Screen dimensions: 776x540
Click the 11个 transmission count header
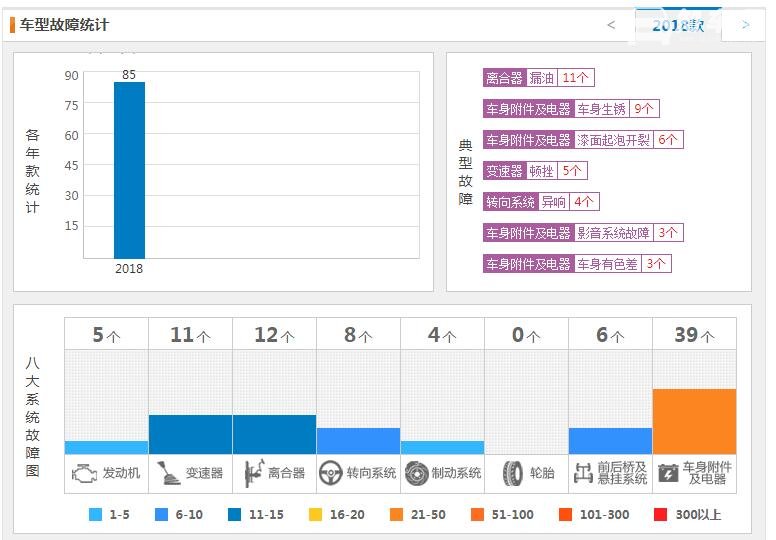[x=191, y=335]
